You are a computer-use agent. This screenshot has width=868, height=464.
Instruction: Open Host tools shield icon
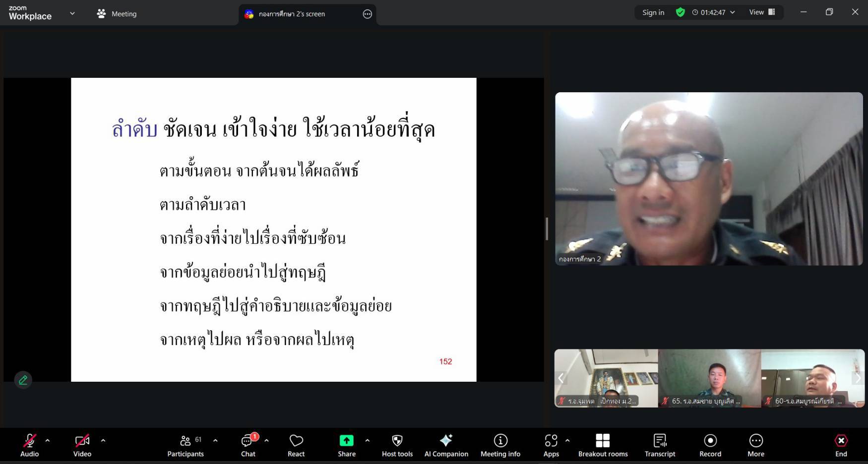(397, 445)
